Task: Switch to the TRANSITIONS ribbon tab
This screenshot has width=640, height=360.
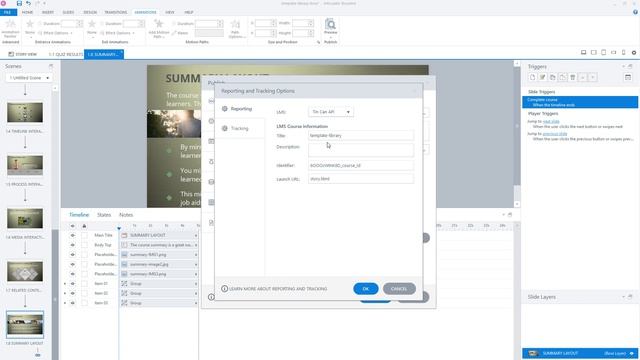Action: click(x=116, y=12)
